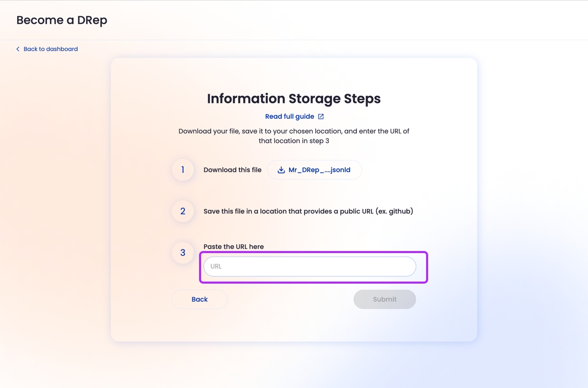588x388 pixels.
Task: Click the Information Storage Steps heading
Action: (294, 99)
